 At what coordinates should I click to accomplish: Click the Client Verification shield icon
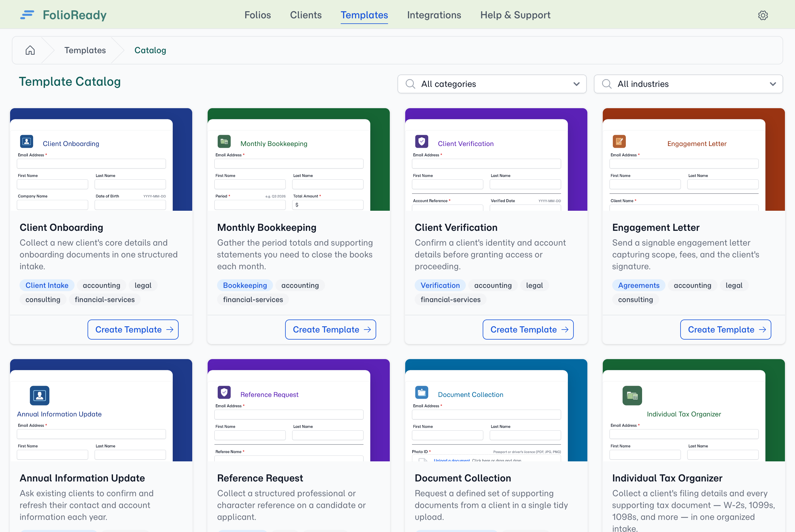[x=421, y=142]
